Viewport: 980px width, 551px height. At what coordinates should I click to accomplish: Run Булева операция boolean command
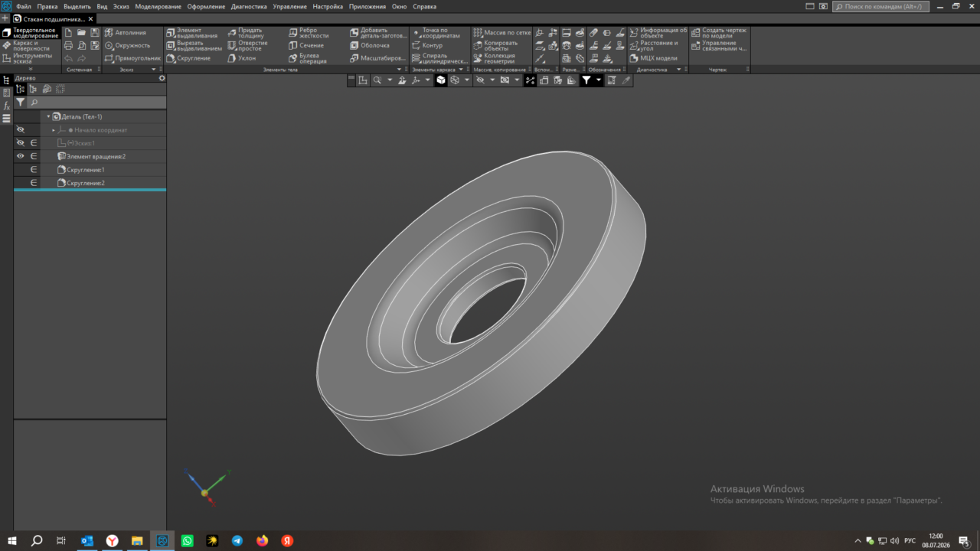[x=308, y=58]
